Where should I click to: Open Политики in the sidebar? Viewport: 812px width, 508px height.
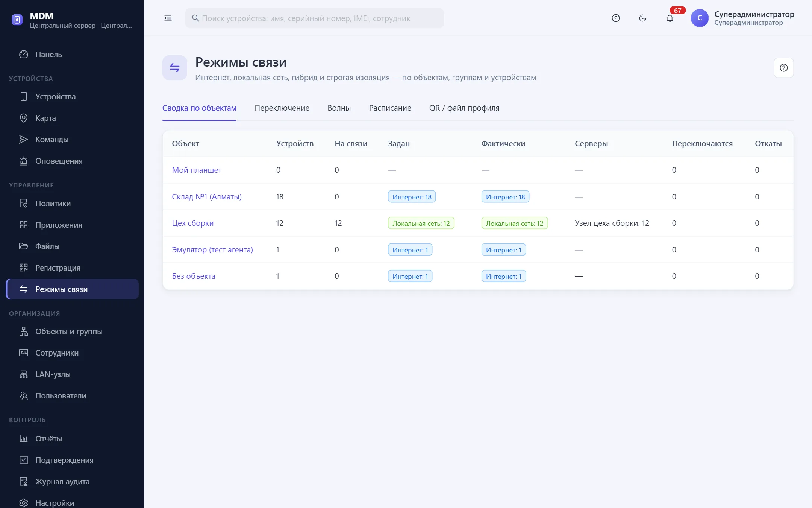coord(72,204)
